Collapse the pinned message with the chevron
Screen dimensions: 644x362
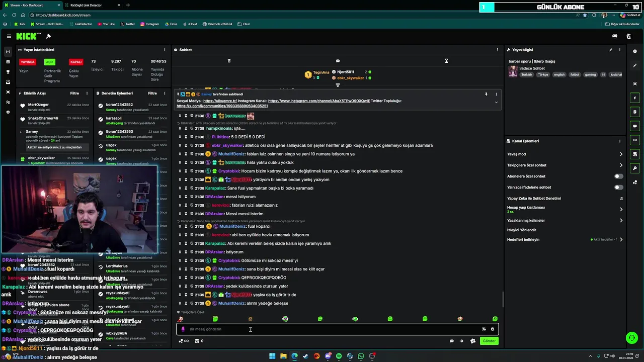pyautogui.click(x=496, y=102)
